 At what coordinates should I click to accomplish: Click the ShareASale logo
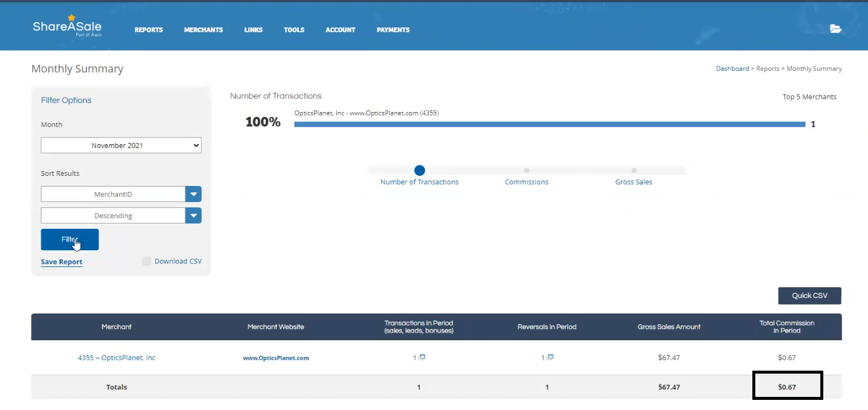tap(67, 26)
